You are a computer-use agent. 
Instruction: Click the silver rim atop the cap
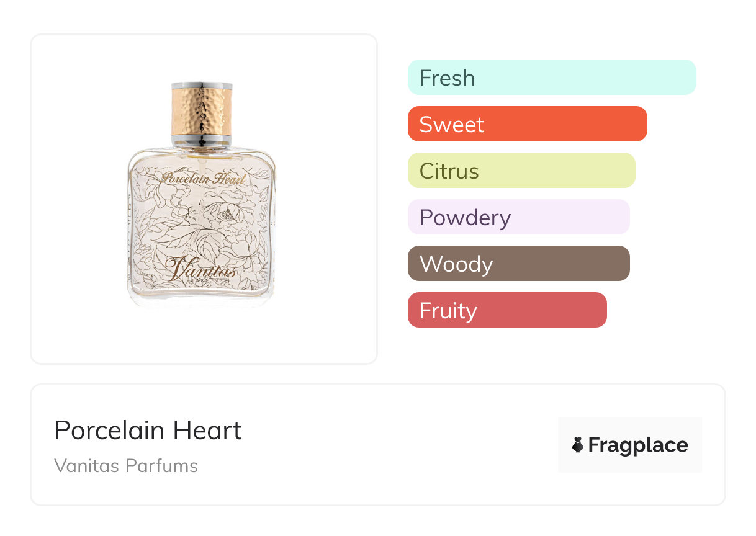(x=201, y=85)
